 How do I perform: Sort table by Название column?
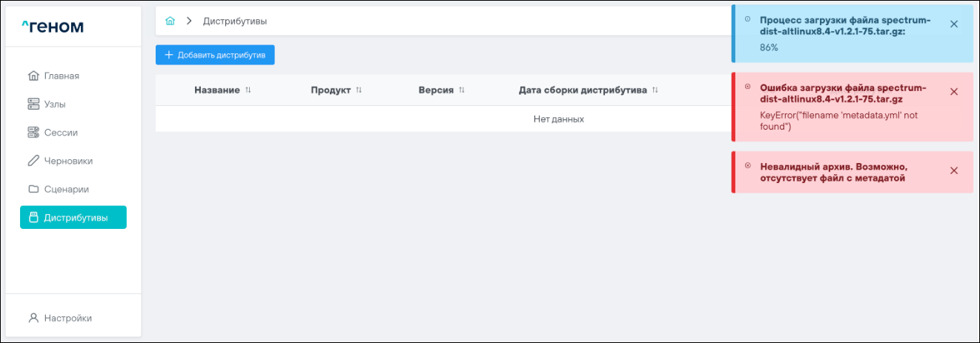248,90
